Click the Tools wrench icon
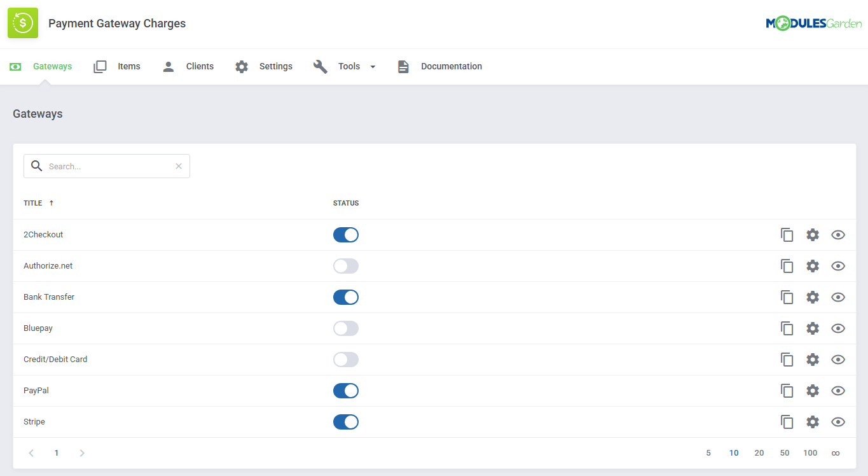The height and width of the screenshot is (476, 868). 320,66
